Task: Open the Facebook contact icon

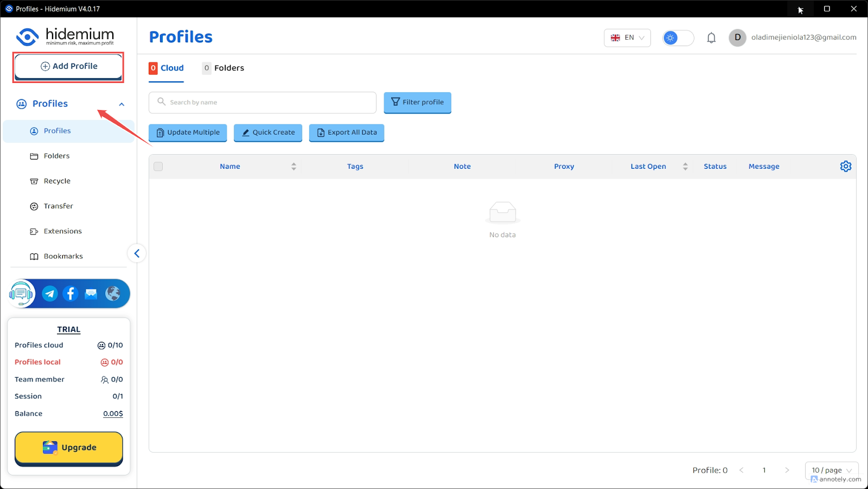Action: pos(71,294)
